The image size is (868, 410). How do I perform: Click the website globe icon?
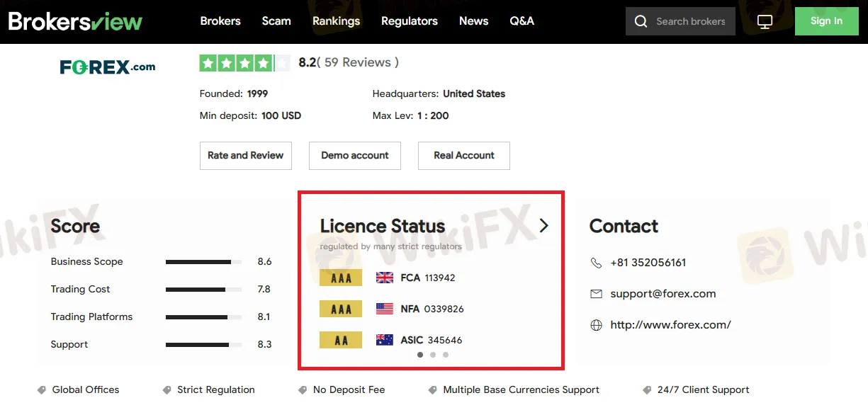click(596, 325)
